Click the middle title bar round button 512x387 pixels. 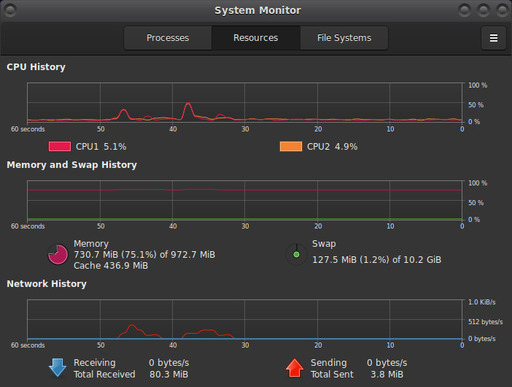tap(483, 10)
